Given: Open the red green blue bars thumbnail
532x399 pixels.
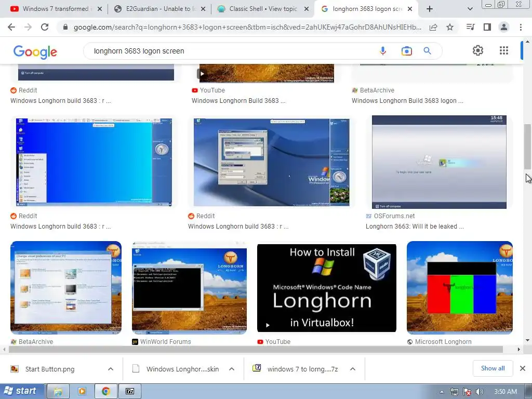Looking at the screenshot, I should 460,288.
